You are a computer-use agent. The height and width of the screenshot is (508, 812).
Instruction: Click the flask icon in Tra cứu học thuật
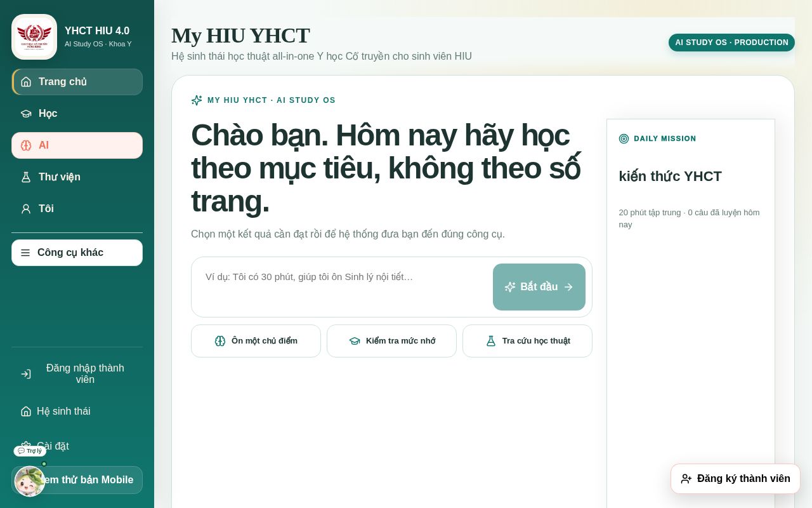(x=491, y=341)
